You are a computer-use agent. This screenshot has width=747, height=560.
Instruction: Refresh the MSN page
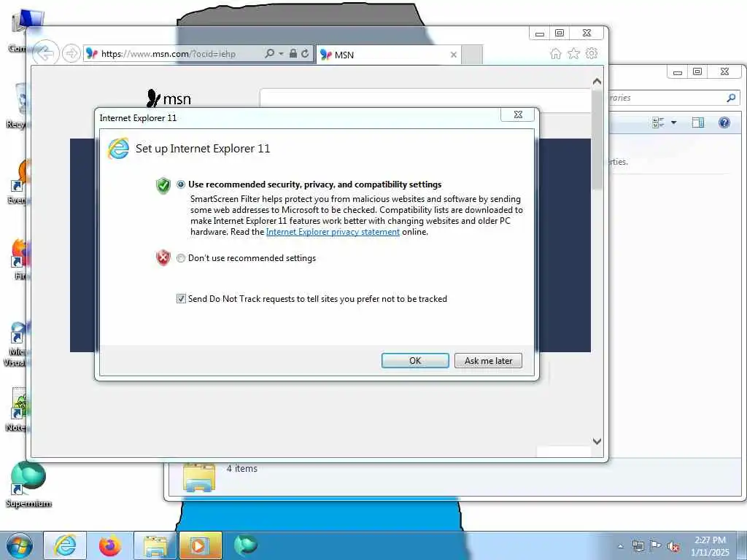(305, 53)
